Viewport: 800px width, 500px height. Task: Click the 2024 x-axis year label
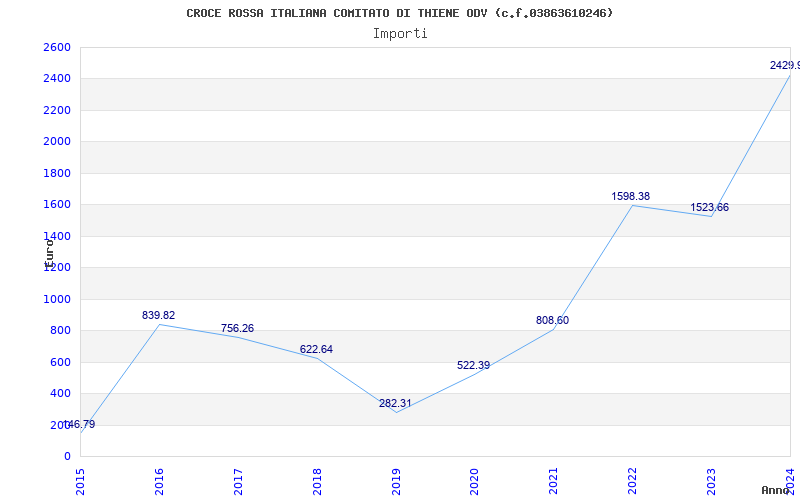(790, 481)
